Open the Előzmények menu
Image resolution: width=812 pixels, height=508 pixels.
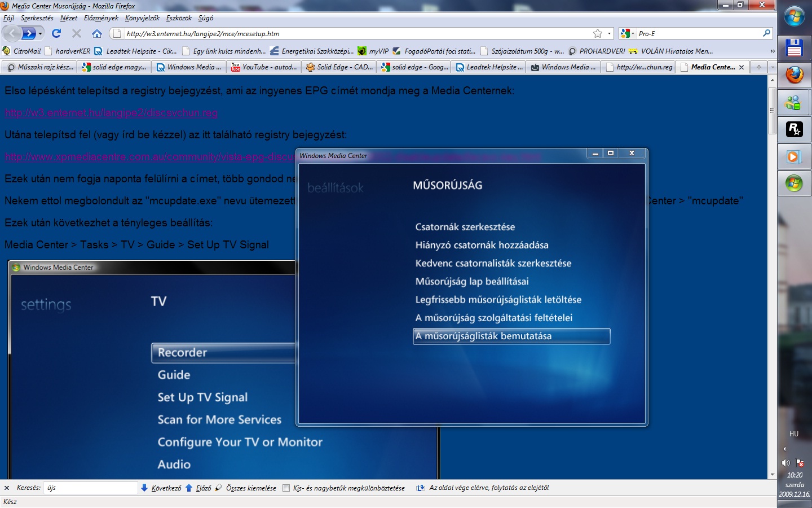[x=101, y=18]
